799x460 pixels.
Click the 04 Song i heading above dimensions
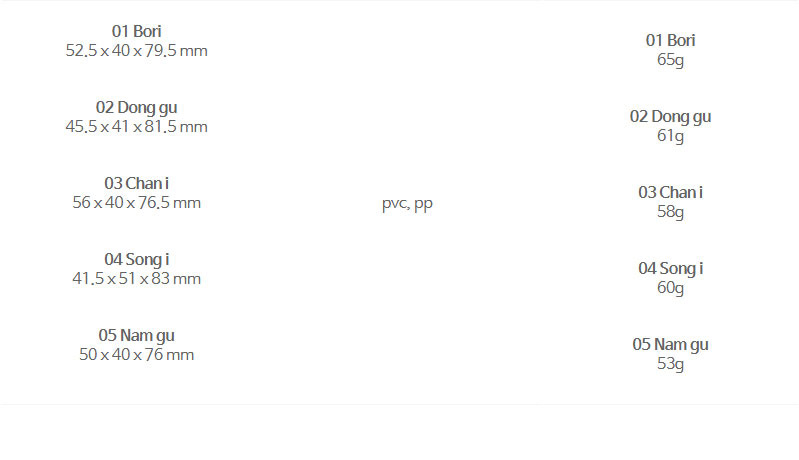tap(136, 259)
